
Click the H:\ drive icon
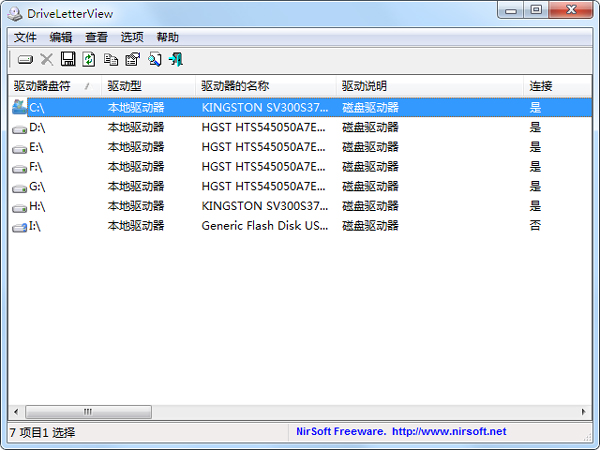point(19,209)
